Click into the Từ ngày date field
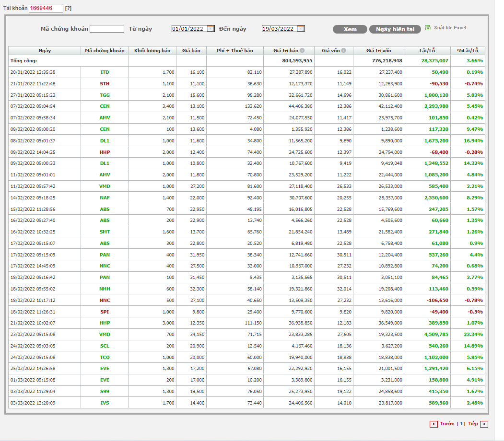 pos(189,29)
